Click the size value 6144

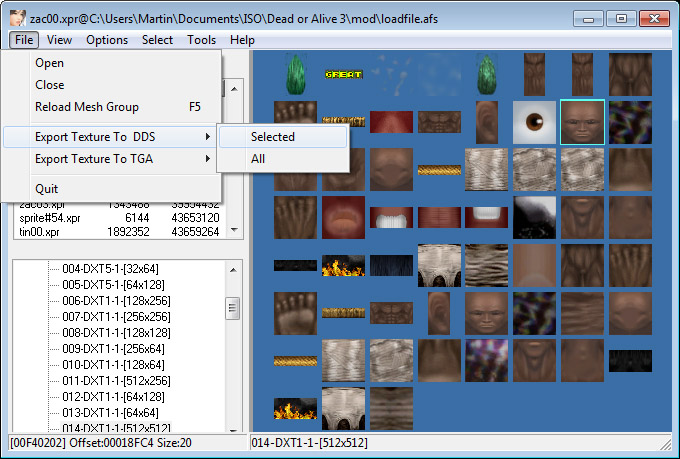tap(137, 218)
